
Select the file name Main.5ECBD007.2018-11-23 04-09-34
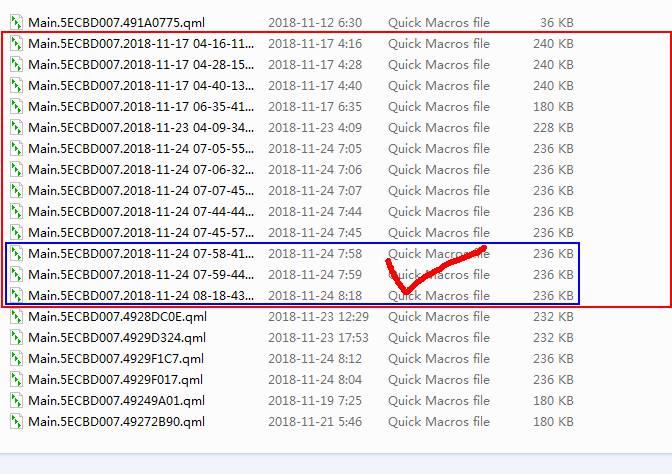(x=140, y=127)
